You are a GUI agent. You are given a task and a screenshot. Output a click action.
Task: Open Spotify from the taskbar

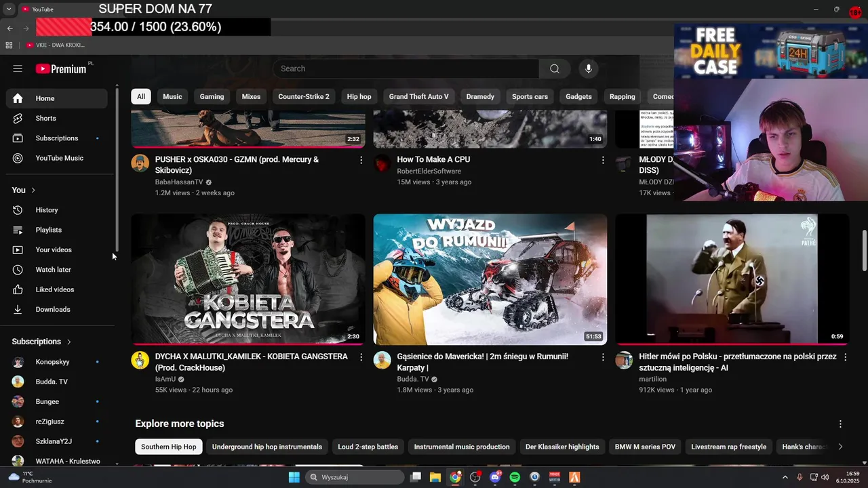[515, 477]
